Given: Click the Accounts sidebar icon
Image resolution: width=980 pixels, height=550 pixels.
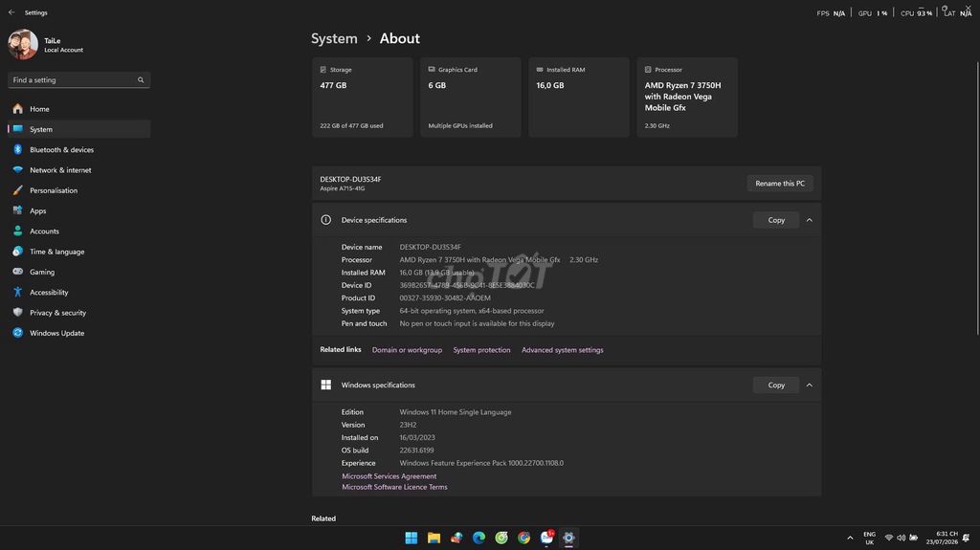Looking at the screenshot, I should point(17,231).
